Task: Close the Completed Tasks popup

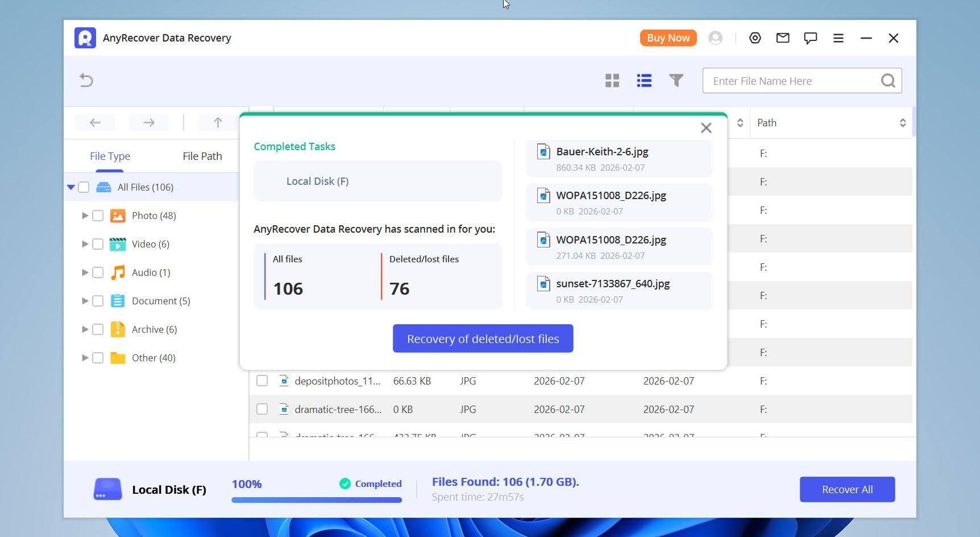Action: click(706, 128)
